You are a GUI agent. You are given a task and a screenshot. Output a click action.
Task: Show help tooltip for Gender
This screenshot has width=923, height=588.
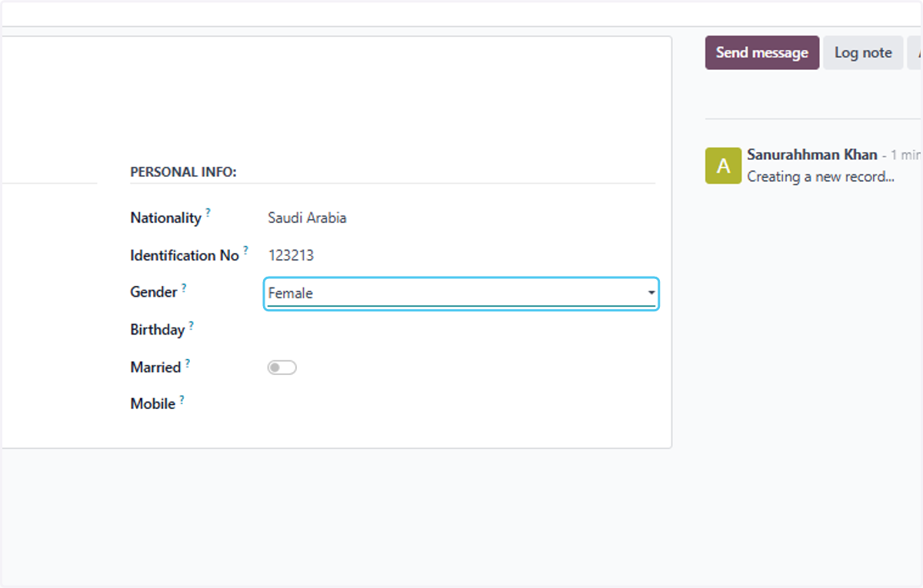pyautogui.click(x=184, y=288)
